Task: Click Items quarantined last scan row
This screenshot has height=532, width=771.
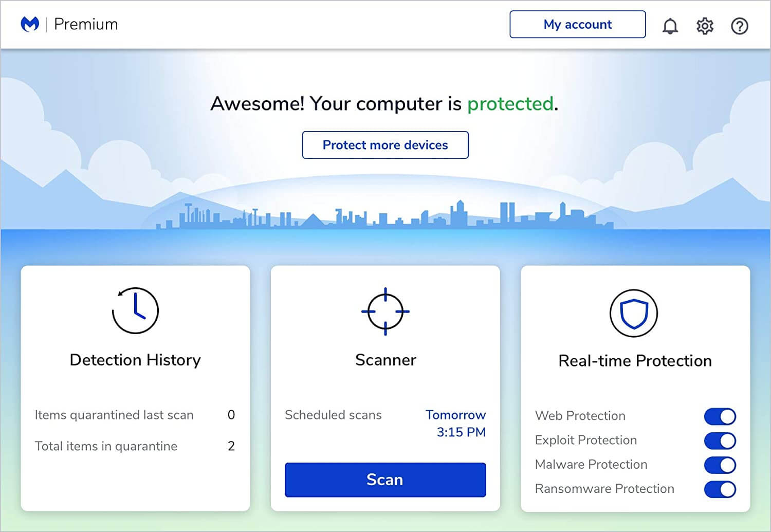Action: (x=135, y=415)
